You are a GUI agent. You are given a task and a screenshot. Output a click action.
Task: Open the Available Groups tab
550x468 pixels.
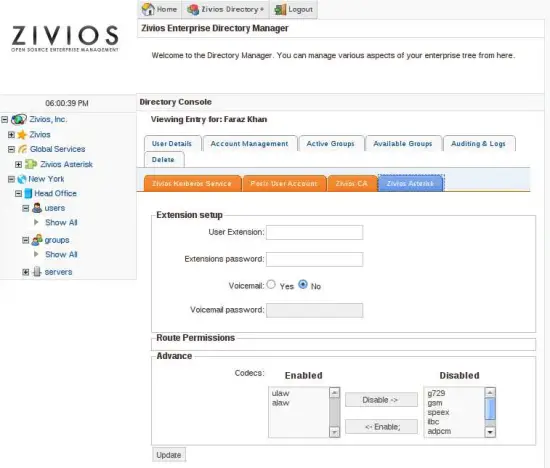(x=403, y=143)
